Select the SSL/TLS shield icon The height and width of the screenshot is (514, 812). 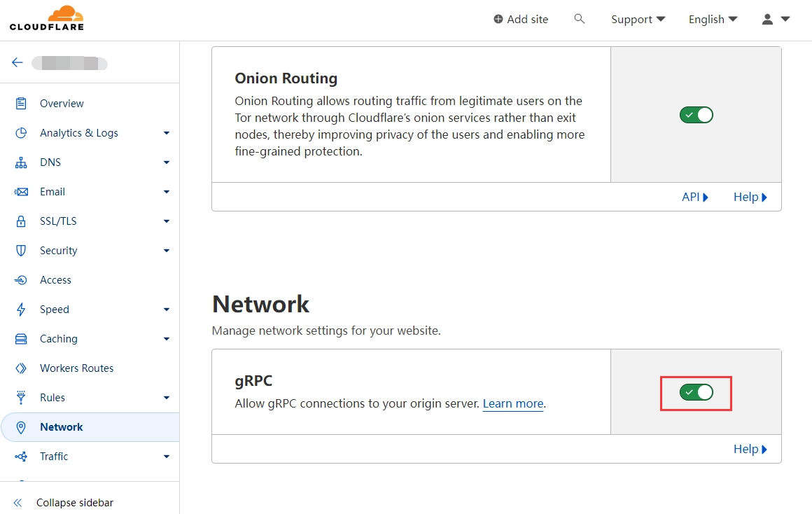pyautogui.click(x=20, y=221)
